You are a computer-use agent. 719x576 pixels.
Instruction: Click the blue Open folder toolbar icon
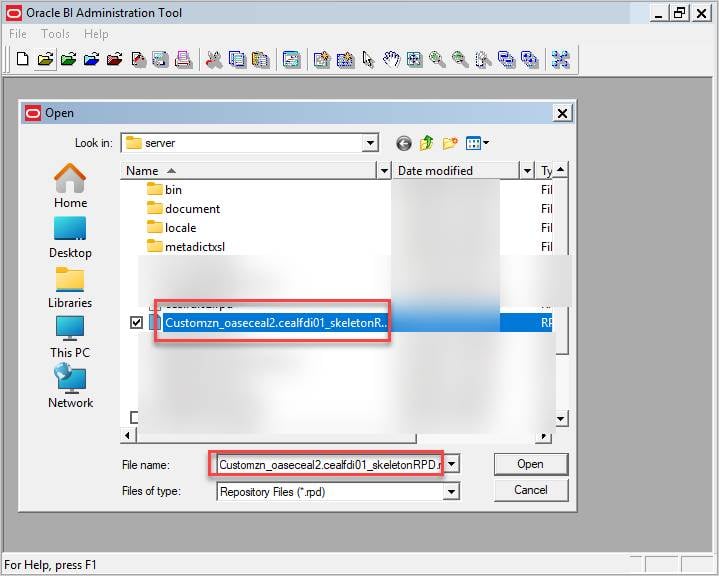click(91, 59)
